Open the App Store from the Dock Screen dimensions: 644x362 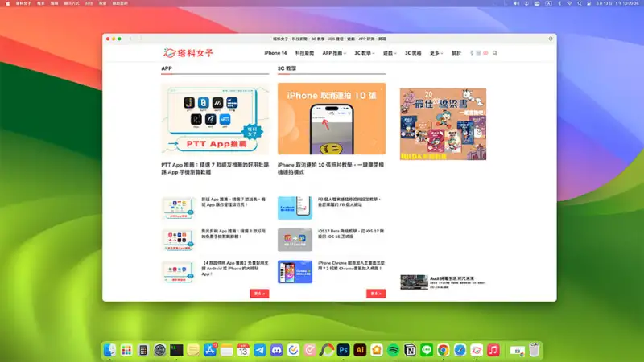[210, 350]
